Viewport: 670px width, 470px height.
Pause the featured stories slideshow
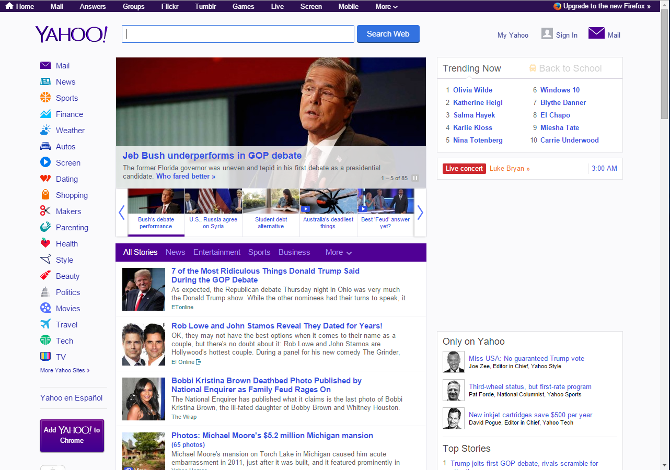click(415, 177)
